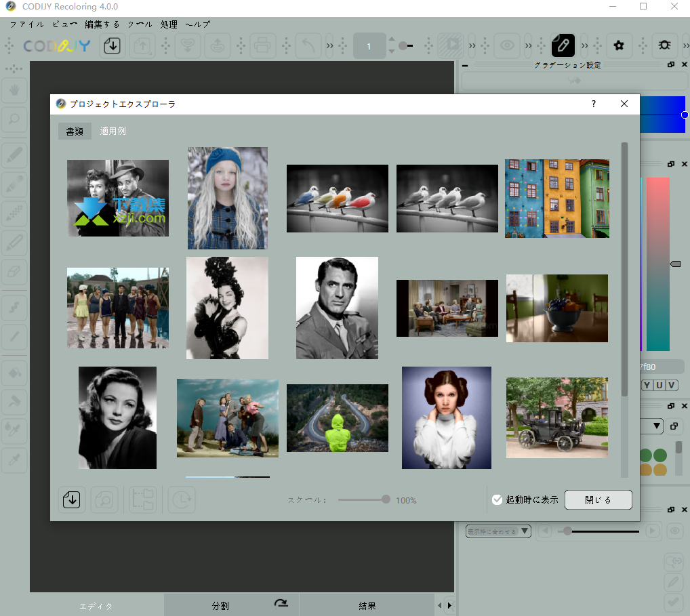
Task: Click the magnifier preview icon in Project Explorer
Action: (x=104, y=500)
